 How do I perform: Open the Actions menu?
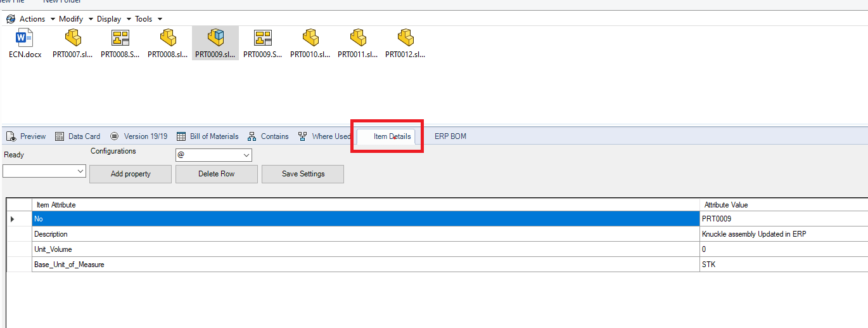tap(37, 19)
